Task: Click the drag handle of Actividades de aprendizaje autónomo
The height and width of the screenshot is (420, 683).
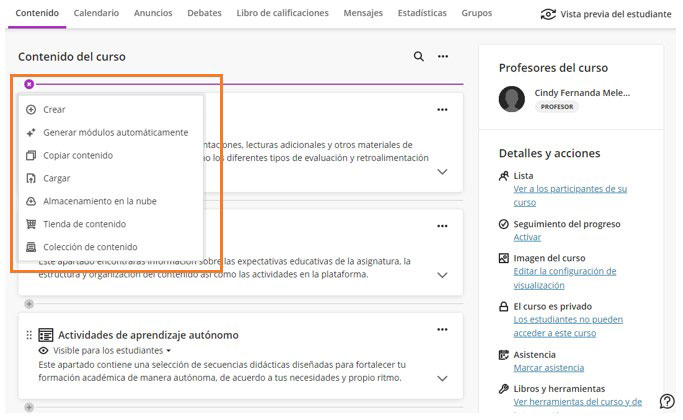Action: tap(29, 335)
